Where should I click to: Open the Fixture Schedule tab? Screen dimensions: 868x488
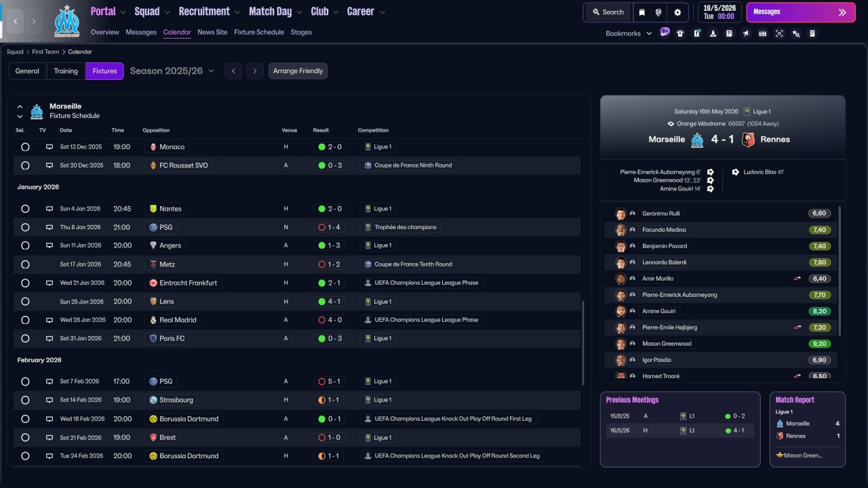click(259, 32)
